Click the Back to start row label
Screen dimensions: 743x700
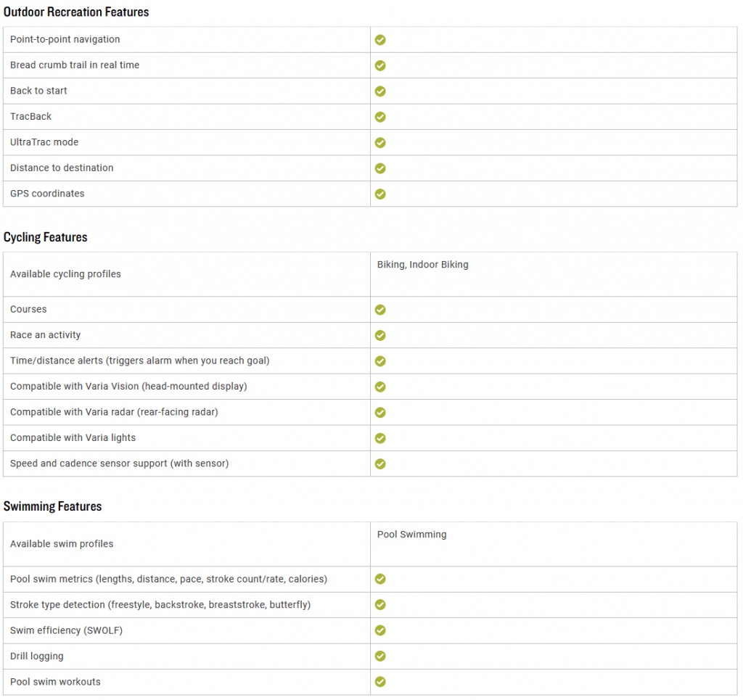[38, 91]
